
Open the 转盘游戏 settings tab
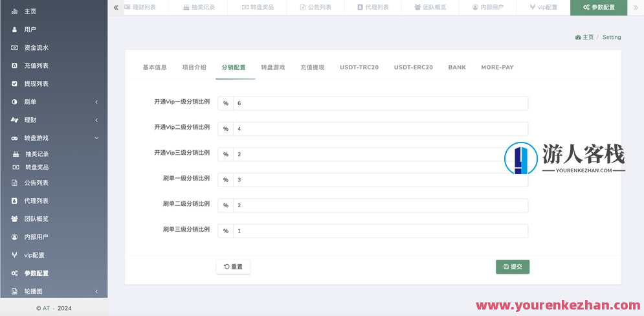(x=273, y=67)
